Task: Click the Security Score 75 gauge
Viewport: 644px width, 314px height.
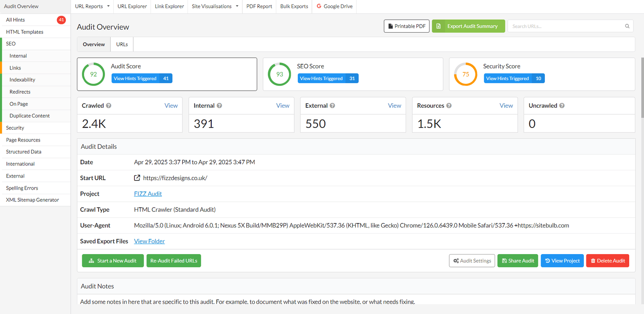Action: (466, 74)
